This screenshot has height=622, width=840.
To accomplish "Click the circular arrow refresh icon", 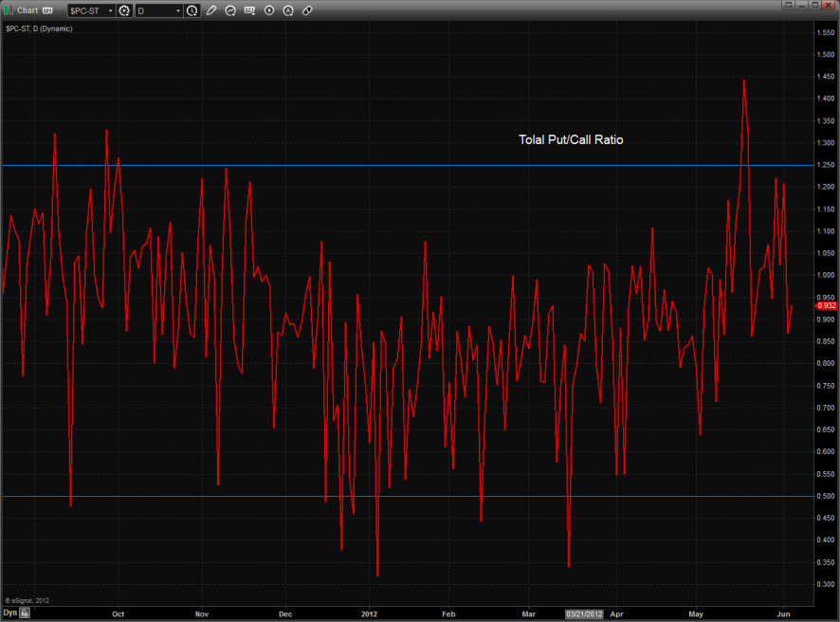I will tap(230, 10).
